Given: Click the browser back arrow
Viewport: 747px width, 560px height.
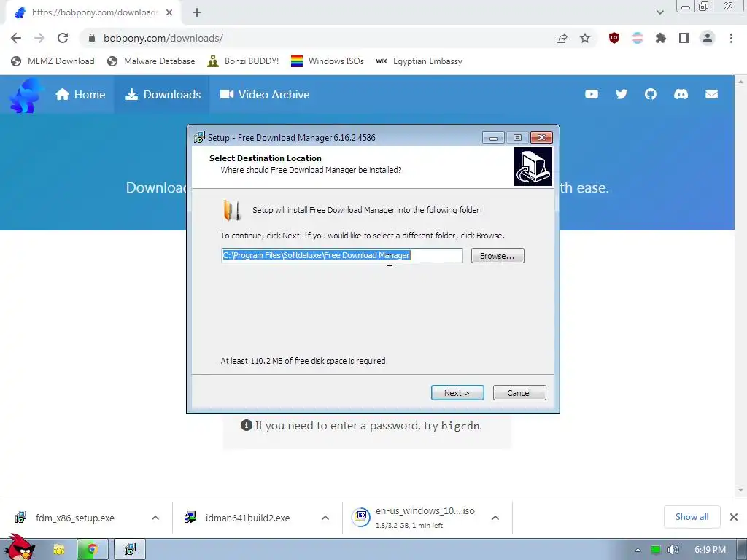Looking at the screenshot, I should point(16,38).
